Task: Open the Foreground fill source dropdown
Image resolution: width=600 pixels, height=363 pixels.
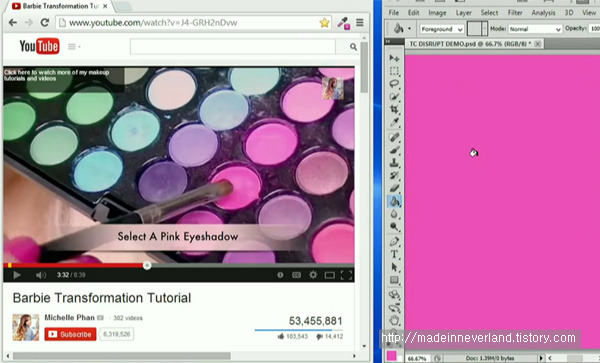Action: coord(442,29)
